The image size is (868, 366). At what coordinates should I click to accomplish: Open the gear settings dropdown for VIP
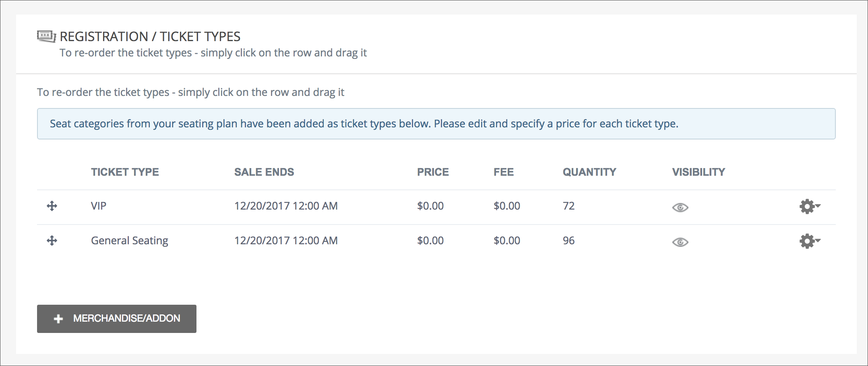809,206
